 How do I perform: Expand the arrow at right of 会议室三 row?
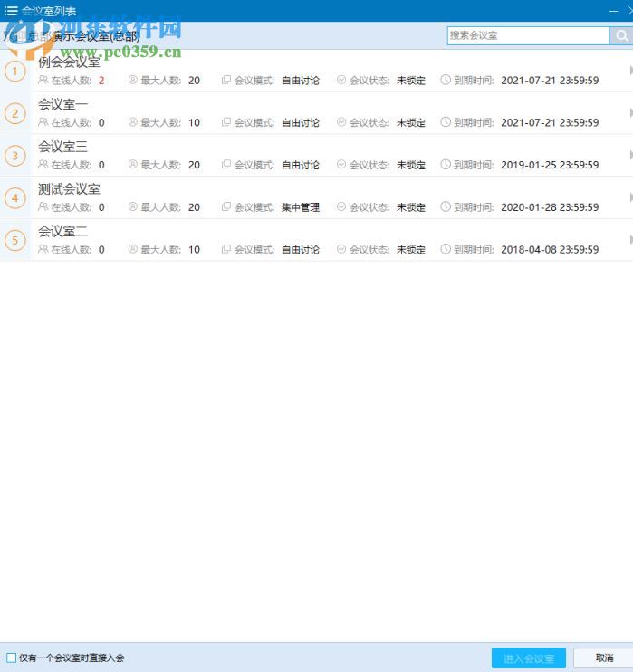pyautogui.click(x=631, y=155)
